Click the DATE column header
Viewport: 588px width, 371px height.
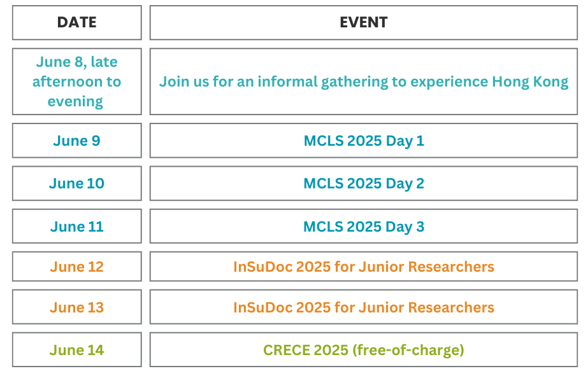pyautogui.click(x=76, y=22)
